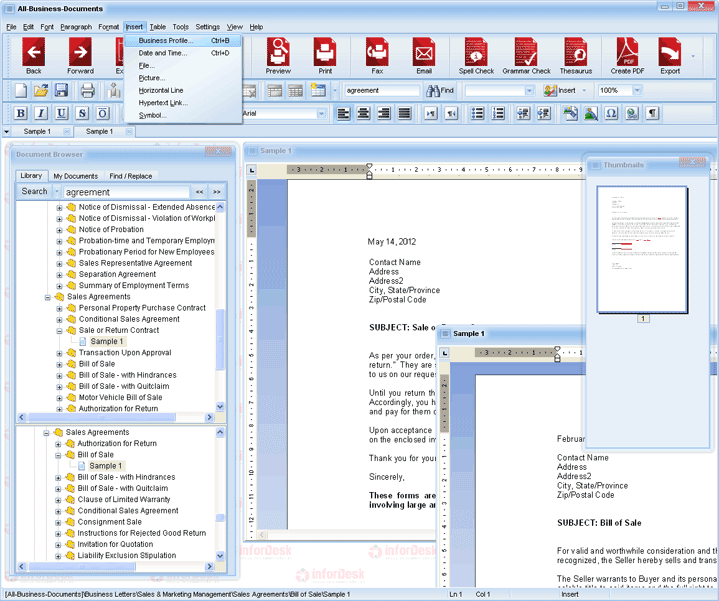Expand the Consignment Sale folder
Viewport: 719px width, 601px height.
(x=58, y=523)
